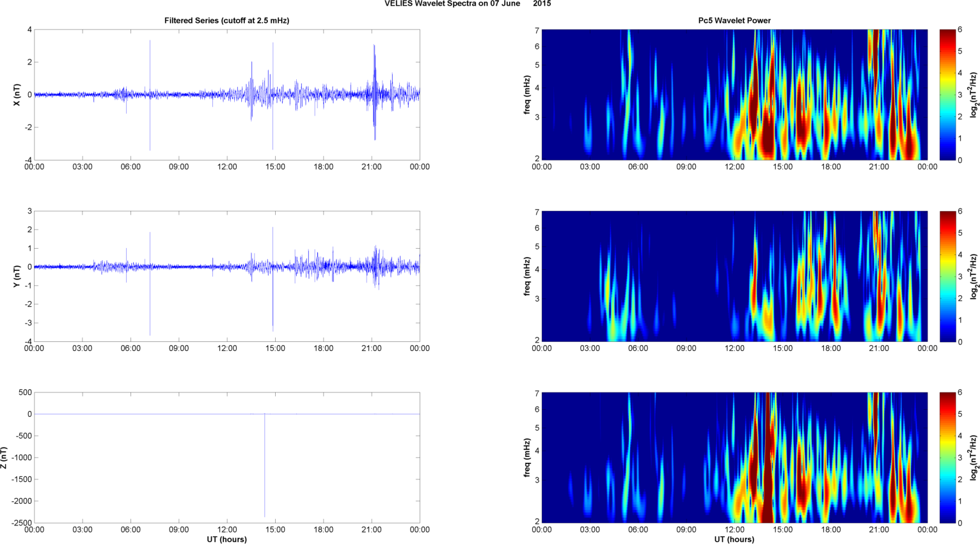Click the "09:00" tick under the Z series plot
980x544 pixels.
point(178,529)
